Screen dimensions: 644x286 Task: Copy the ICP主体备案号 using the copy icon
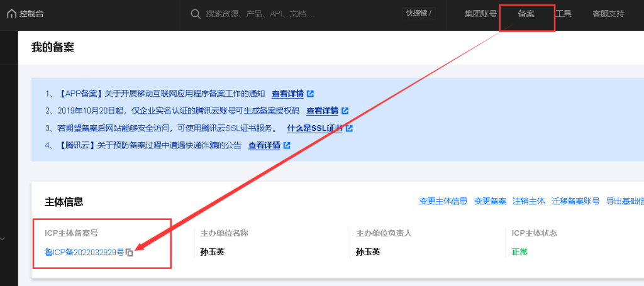[129, 253]
